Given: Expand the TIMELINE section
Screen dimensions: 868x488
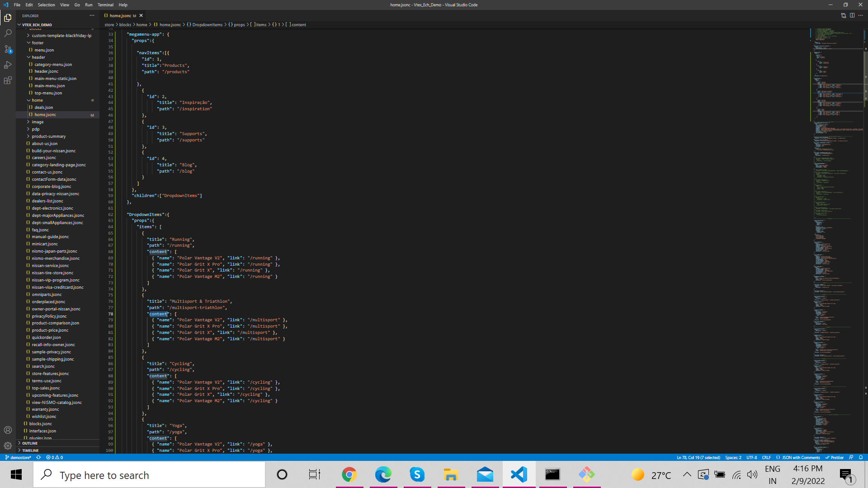Looking at the screenshot, I should pyautogui.click(x=30, y=450).
